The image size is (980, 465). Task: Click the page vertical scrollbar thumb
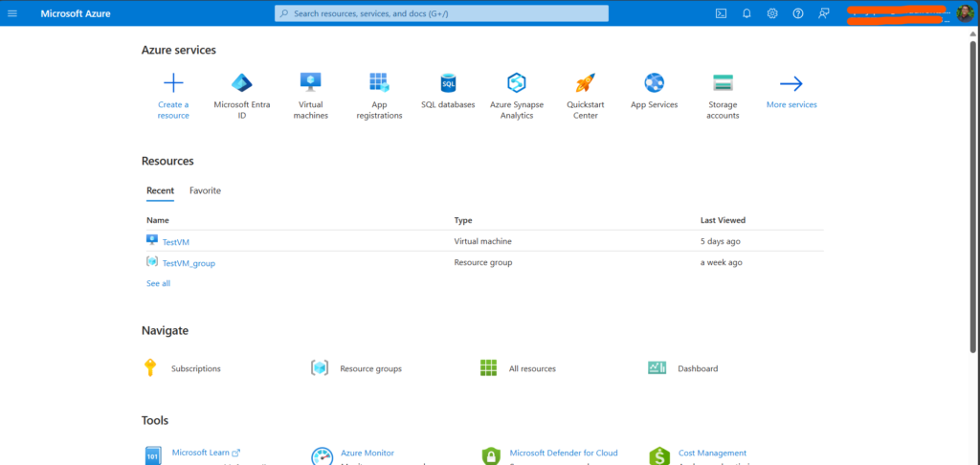[x=973, y=196]
